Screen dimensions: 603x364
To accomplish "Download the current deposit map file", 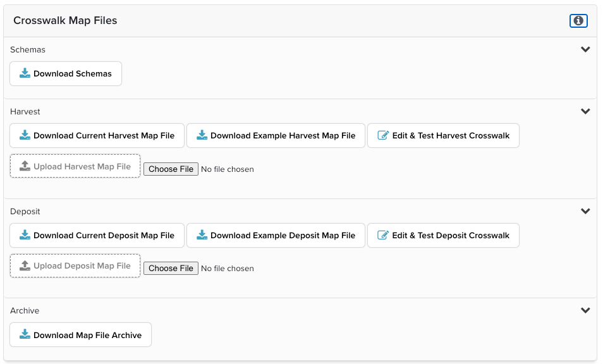I will coord(97,236).
